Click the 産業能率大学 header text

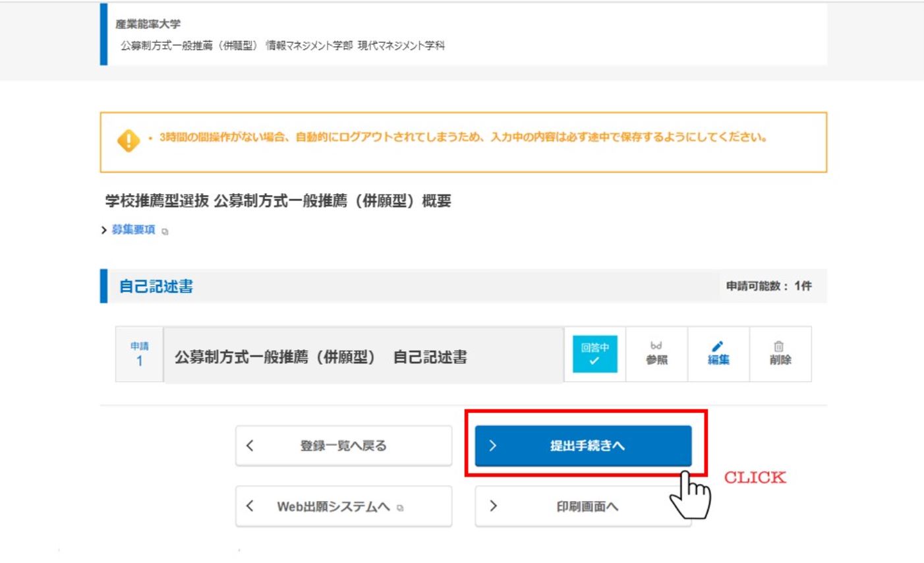(x=148, y=24)
